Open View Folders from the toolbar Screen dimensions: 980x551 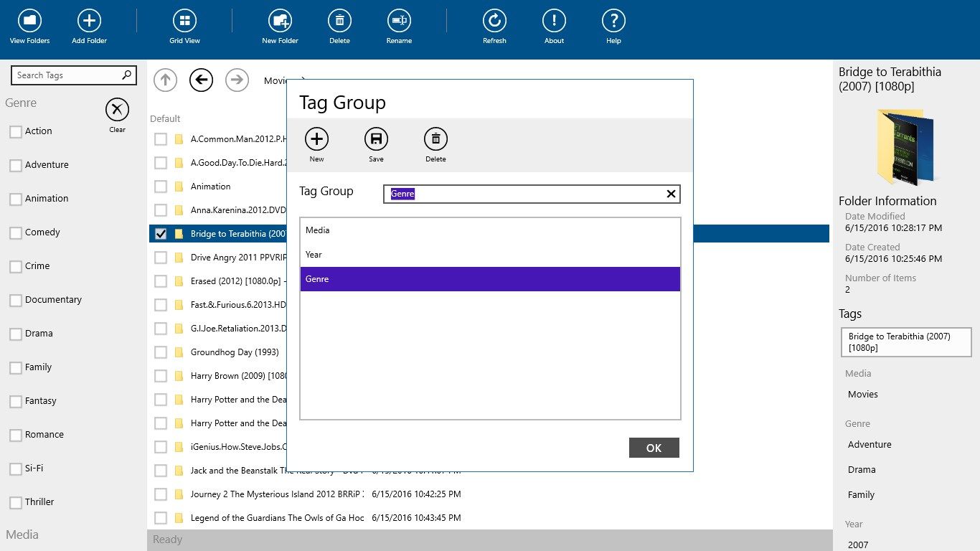[x=29, y=22]
